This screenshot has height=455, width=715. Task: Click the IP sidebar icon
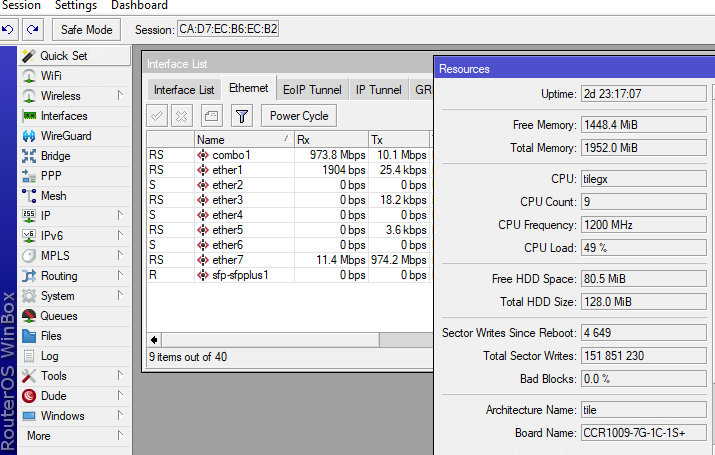tap(29, 216)
